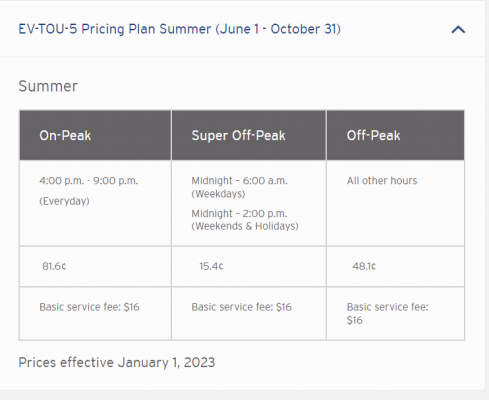Select the Off-Peak column header

[x=395, y=135]
